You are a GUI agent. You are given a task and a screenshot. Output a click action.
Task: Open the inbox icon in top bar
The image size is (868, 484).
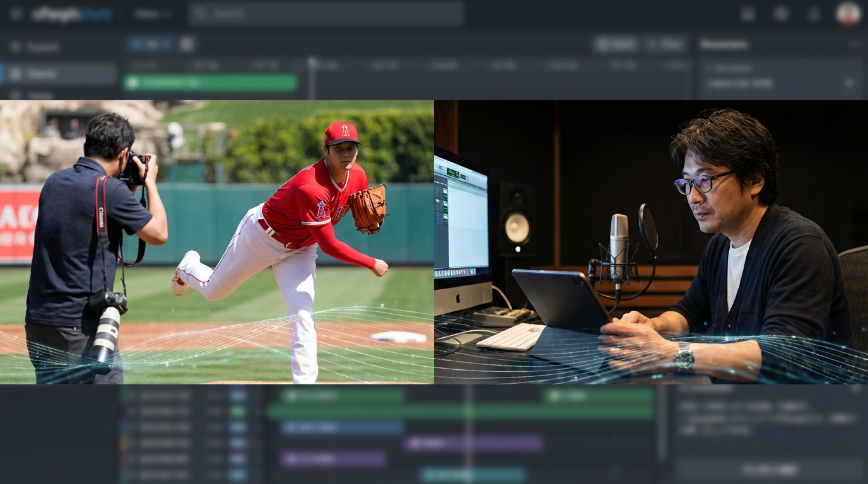748,14
